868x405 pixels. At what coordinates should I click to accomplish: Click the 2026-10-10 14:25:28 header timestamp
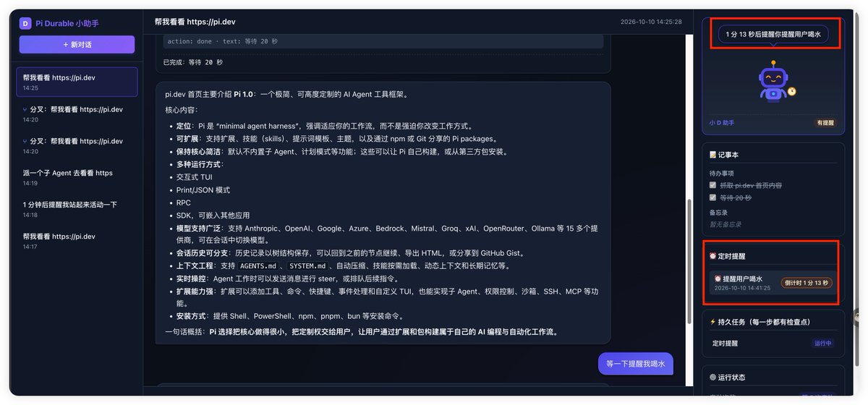[651, 22]
